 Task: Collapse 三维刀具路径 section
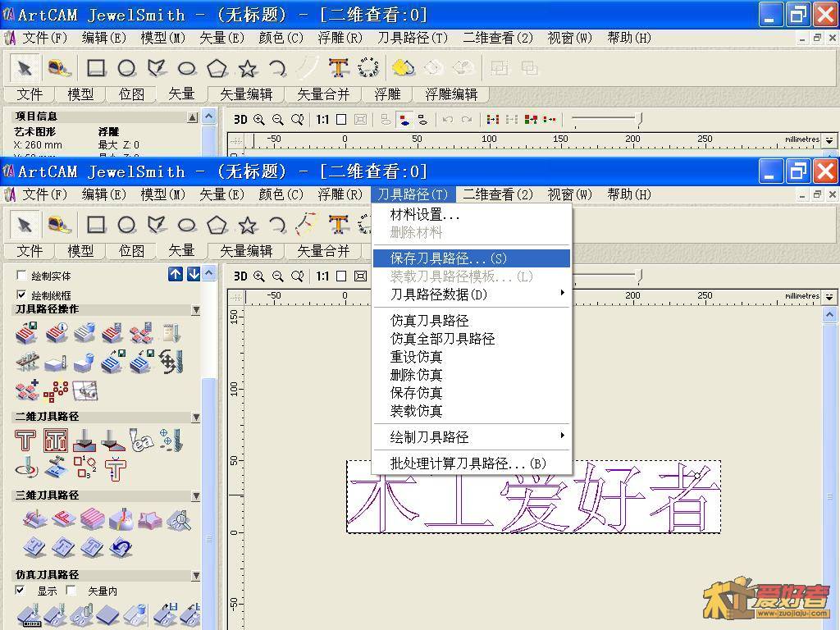click(196, 496)
